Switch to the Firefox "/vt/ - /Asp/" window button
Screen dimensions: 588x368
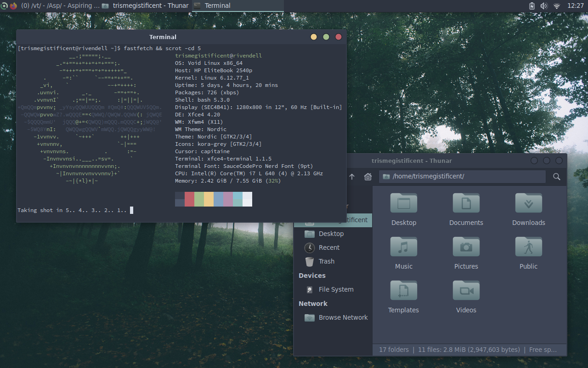click(x=55, y=6)
